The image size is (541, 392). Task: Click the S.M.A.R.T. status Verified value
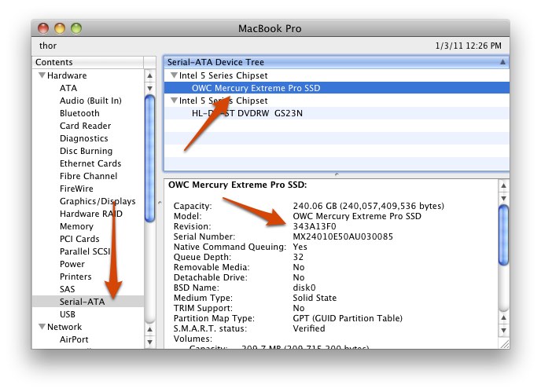[x=309, y=328]
